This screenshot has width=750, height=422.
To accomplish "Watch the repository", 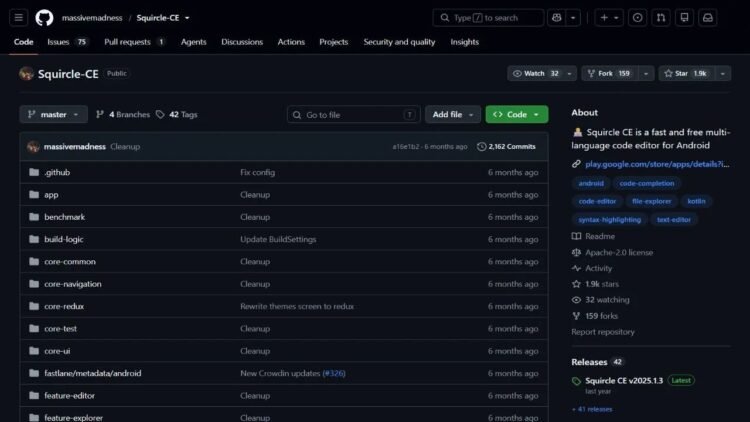I will click(535, 74).
